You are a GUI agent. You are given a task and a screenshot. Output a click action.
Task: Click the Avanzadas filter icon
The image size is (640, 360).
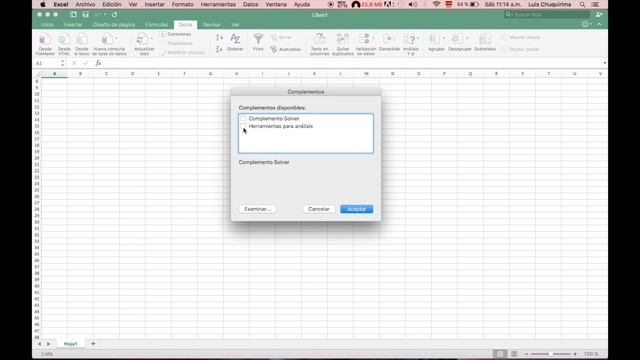pyautogui.click(x=273, y=49)
